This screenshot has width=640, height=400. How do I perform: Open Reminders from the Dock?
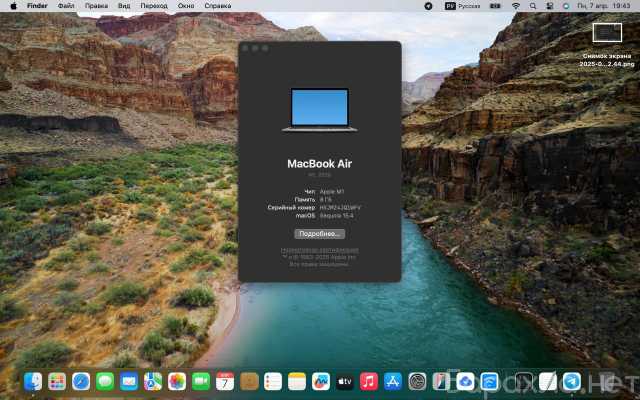273,382
